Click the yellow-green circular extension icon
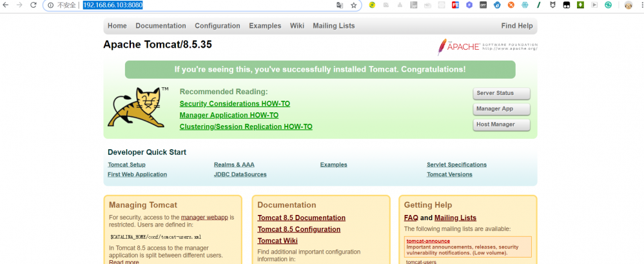This screenshot has height=264, width=644. click(372, 5)
